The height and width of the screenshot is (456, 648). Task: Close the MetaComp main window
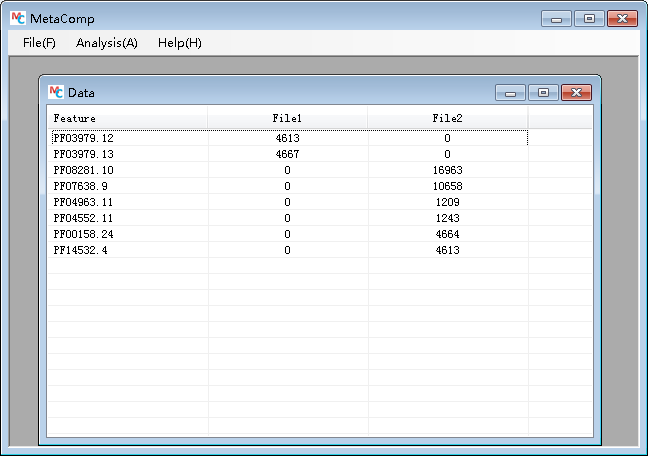(x=621, y=19)
